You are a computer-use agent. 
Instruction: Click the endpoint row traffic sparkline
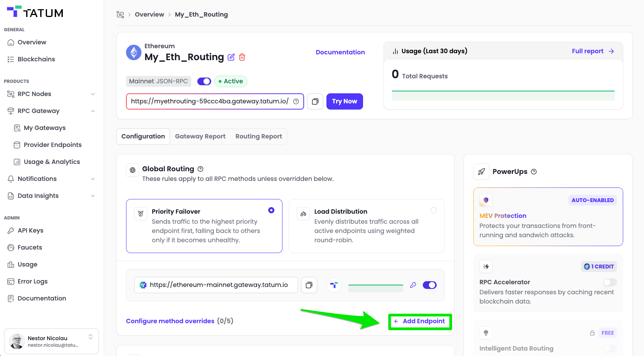click(x=376, y=288)
